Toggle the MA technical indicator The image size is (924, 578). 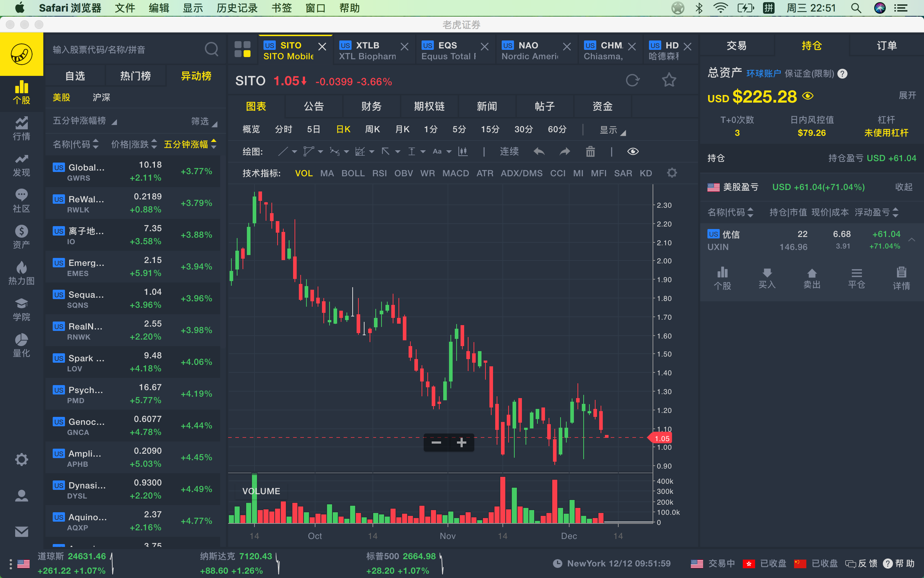coord(327,173)
